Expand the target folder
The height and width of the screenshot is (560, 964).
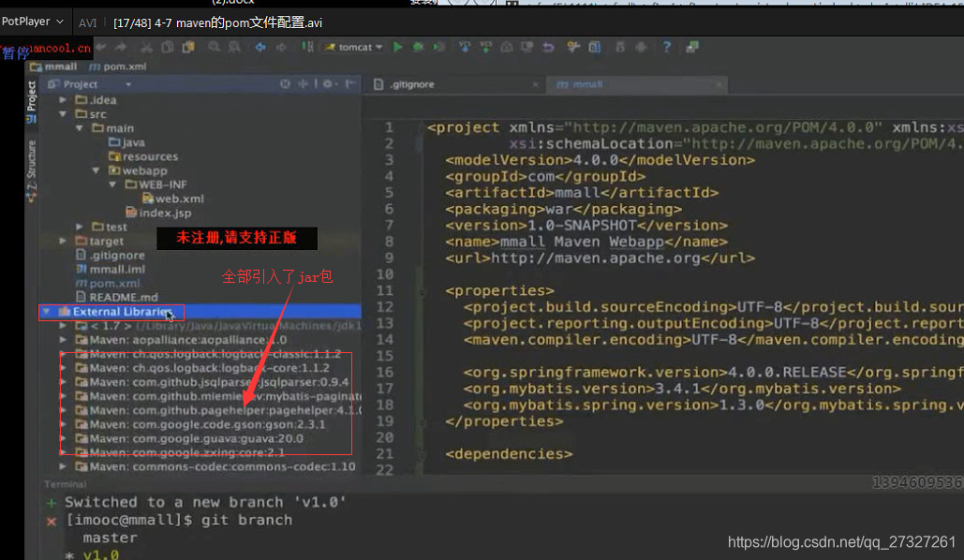pyautogui.click(x=63, y=241)
